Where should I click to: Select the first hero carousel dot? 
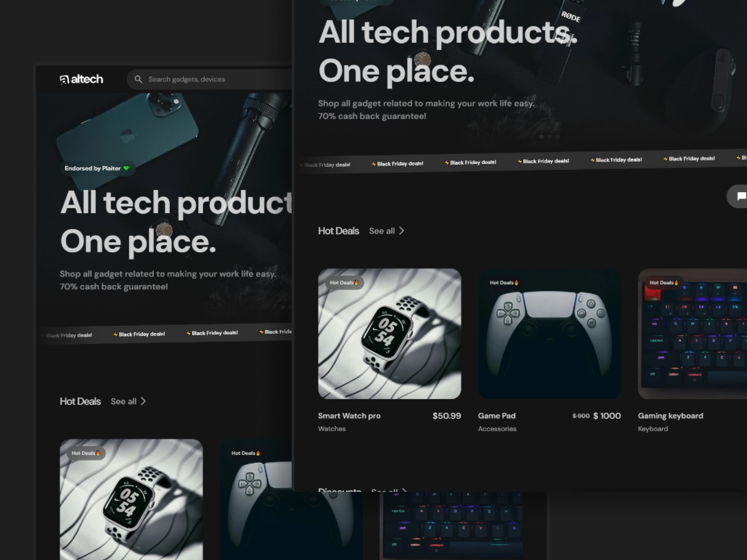coord(541,138)
